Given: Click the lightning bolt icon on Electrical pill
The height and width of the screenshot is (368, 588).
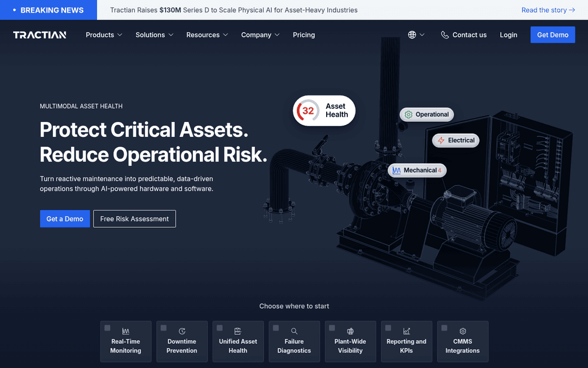Looking at the screenshot, I should tap(441, 140).
